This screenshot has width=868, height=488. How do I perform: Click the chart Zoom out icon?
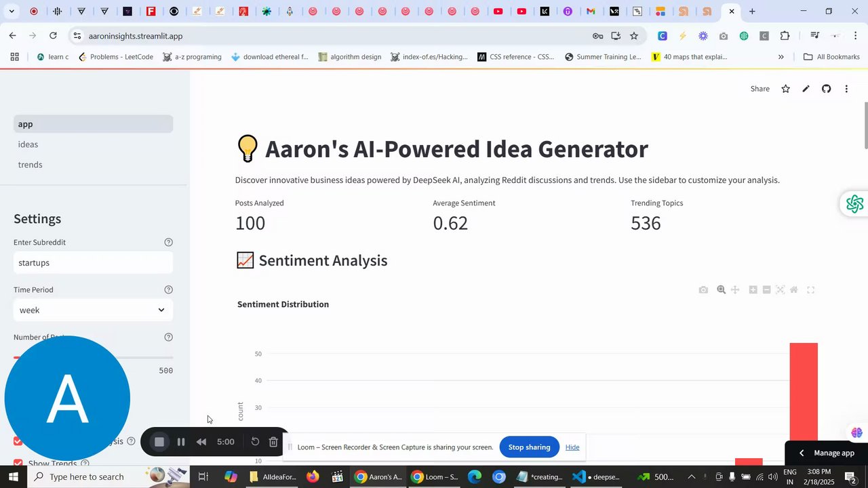766,290
